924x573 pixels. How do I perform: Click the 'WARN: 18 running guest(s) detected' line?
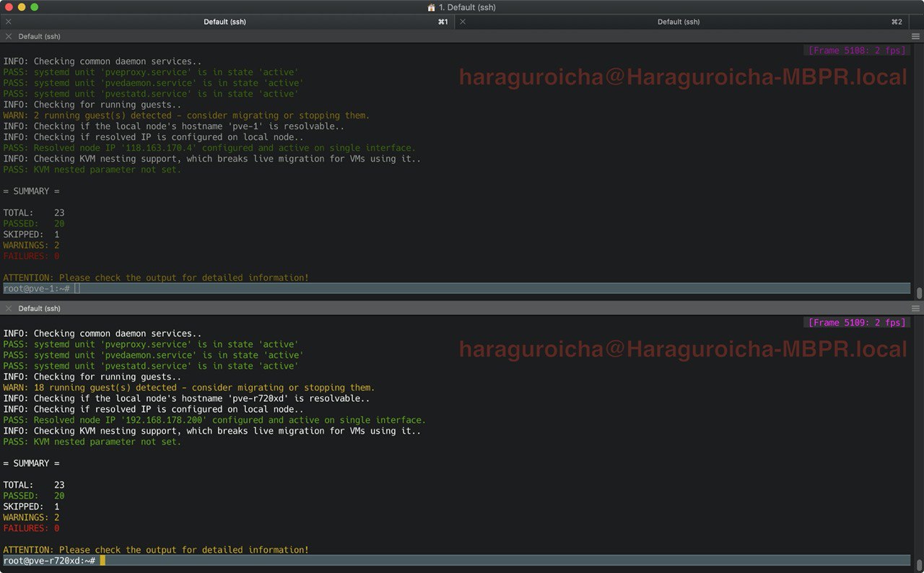point(189,388)
